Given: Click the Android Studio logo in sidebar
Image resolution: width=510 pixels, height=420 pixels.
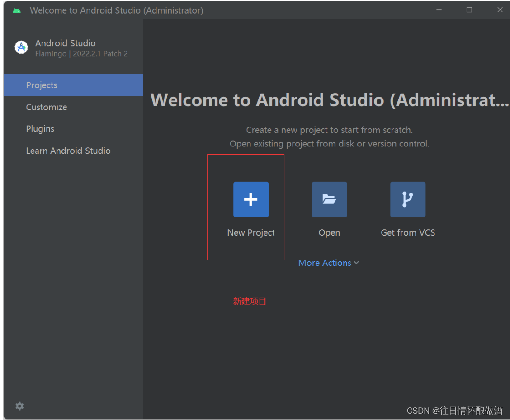Looking at the screenshot, I should click(x=21, y=47).
